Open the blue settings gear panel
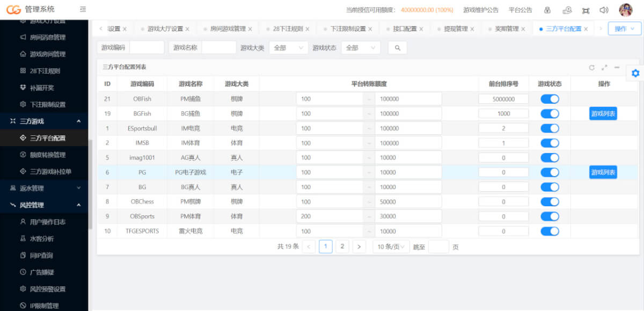The width and height of the screenshot is (644, 311). coord(635,73)
